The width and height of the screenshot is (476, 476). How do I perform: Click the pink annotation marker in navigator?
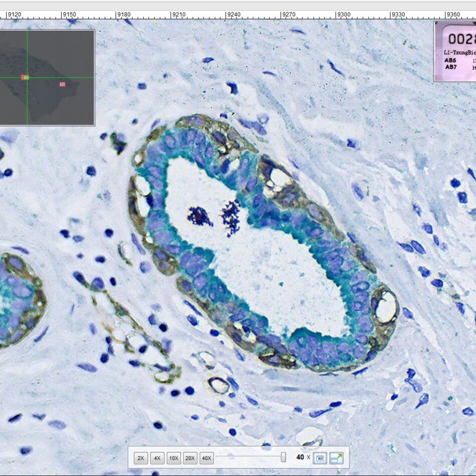[63, 84]
